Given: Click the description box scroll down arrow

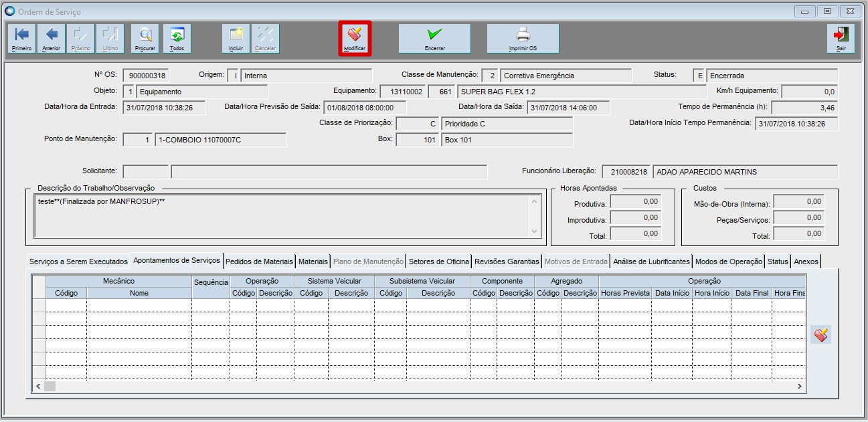Looking at the screenshot, I should point(534,231).
